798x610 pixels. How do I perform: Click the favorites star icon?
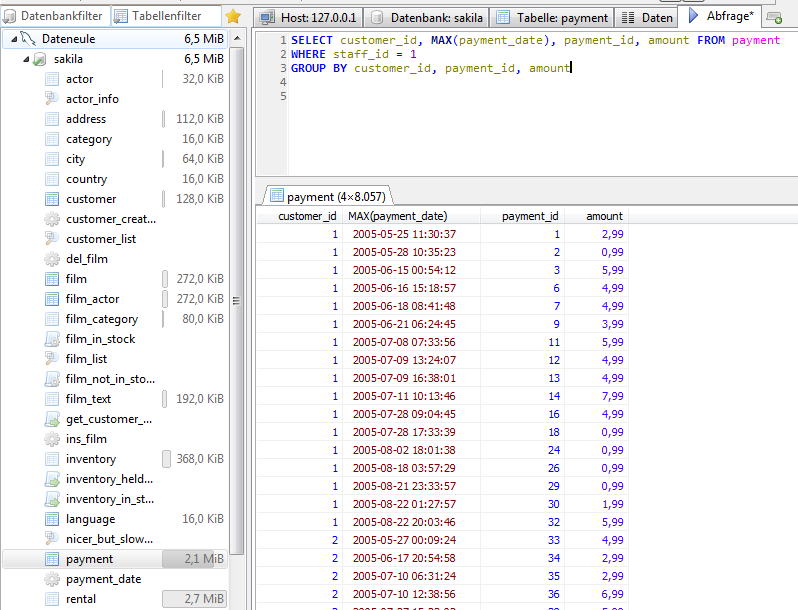[233, 17]
